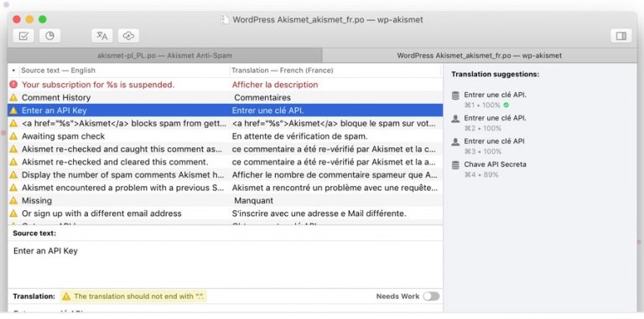Apply suggestion ⌘1 Entrer une clé API.

pos(495,100)
